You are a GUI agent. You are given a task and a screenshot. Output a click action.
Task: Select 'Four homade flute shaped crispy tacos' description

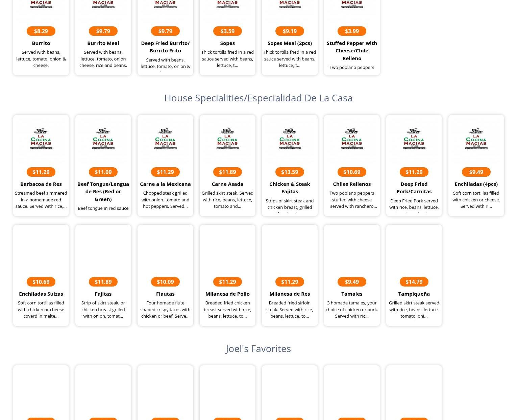pyautogui.click(x=165, y=310)
